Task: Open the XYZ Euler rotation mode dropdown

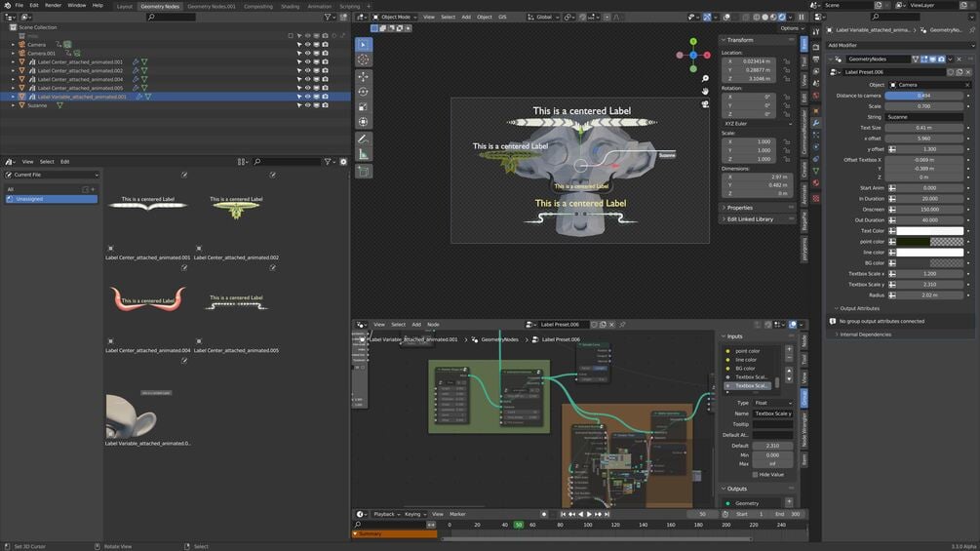Action: point(758,124)
